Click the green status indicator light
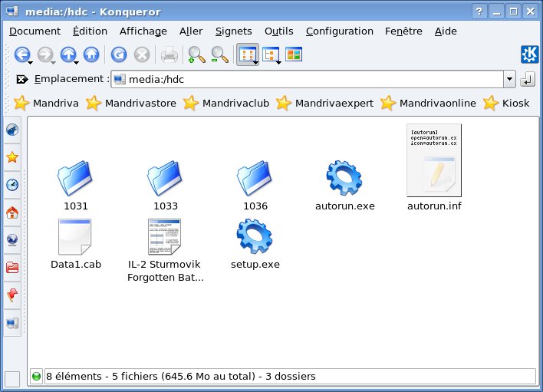543x392 pixels. (x=36, y=376)
